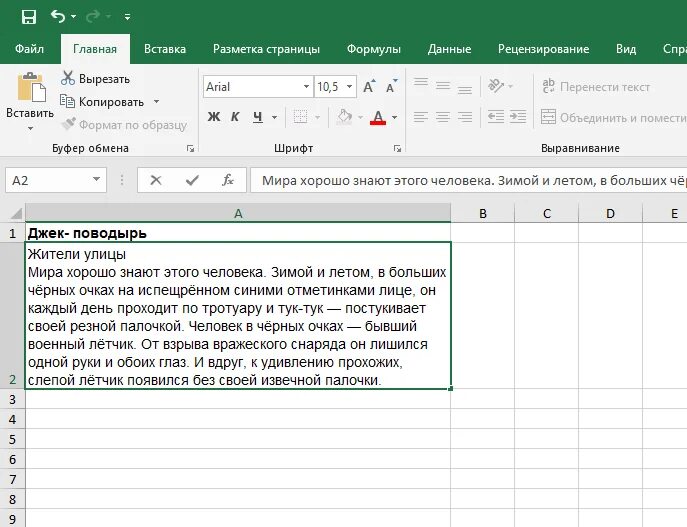The width and height of the screenshot is (687, 527).
Task: Click the 10,5 font size field
Action: pos(329,87)
